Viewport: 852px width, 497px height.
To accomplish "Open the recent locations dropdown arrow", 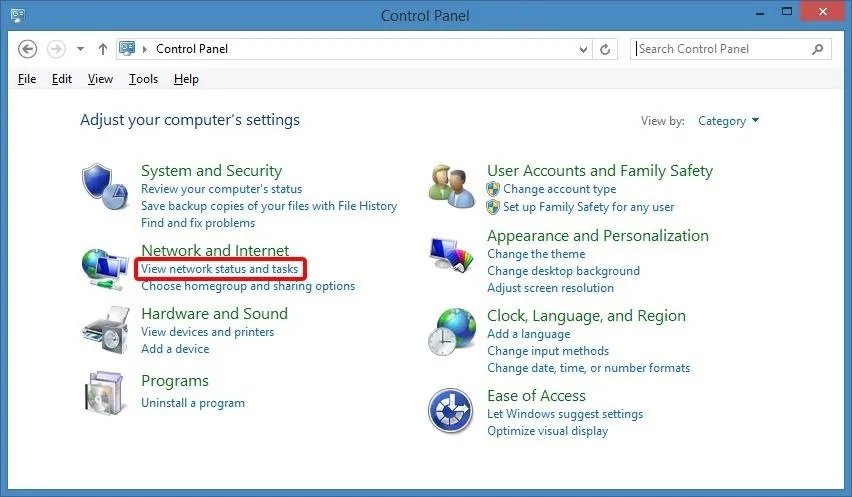I will (x=80, y=49).
